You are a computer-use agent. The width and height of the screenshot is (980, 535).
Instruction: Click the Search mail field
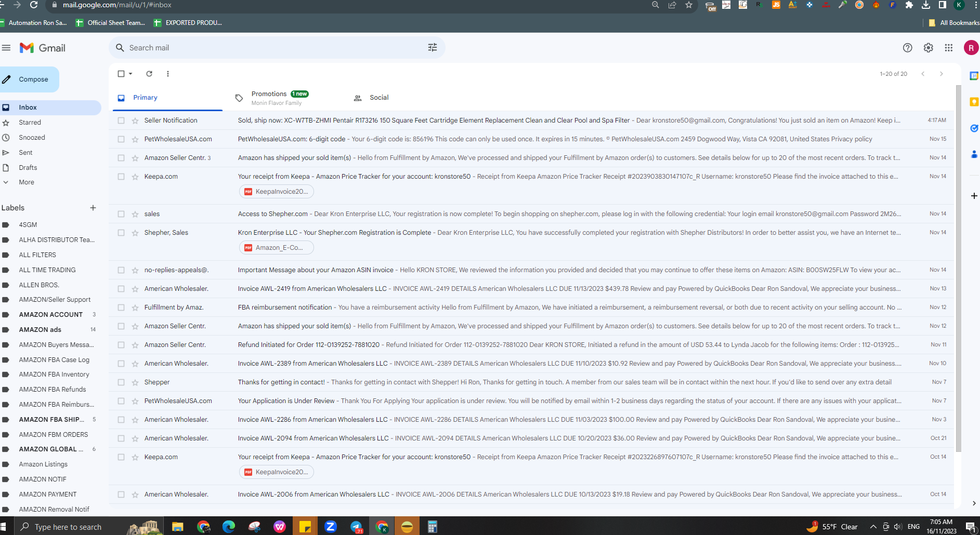tap(277, 48)
